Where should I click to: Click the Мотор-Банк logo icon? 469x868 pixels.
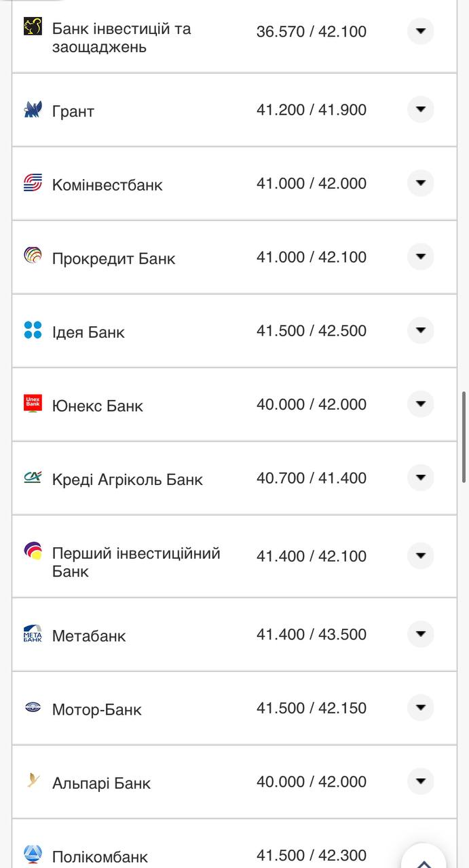pos(33,707)
